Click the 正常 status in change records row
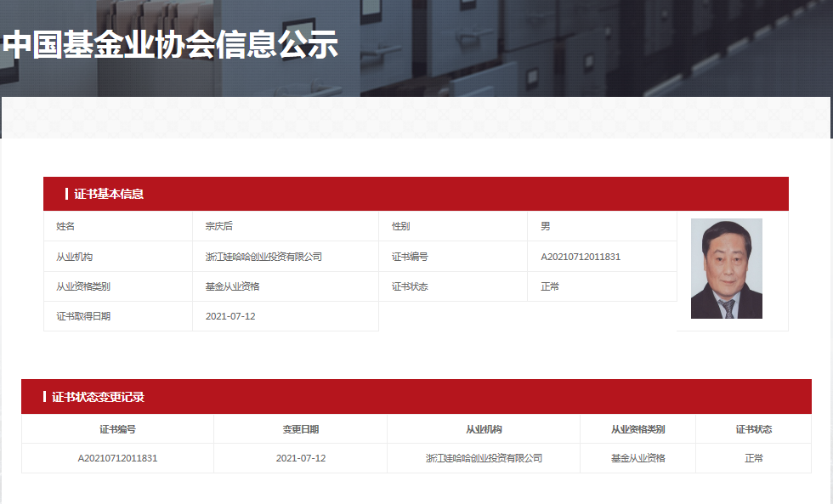 click(x=754, y=458)
